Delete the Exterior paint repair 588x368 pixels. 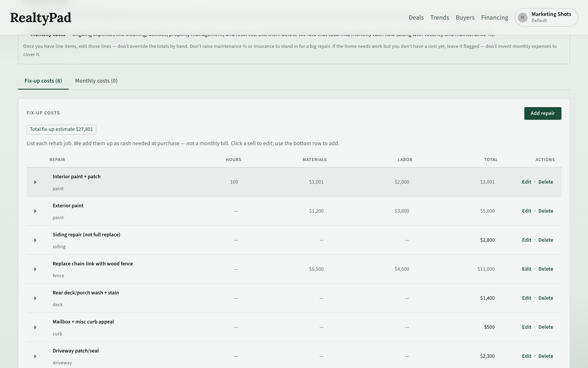[546, 211]
